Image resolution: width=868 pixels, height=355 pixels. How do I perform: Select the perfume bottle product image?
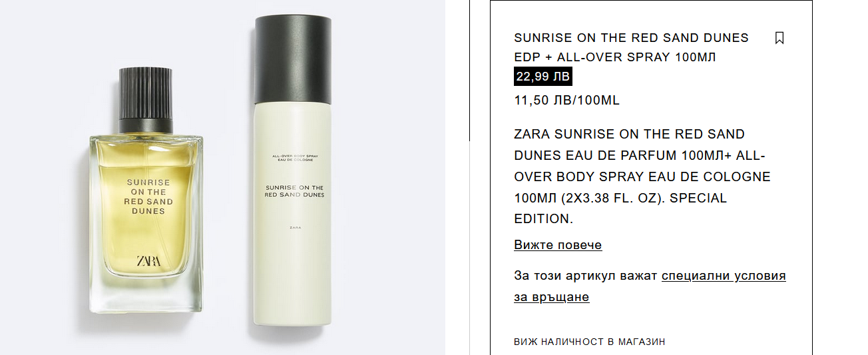tap(146, 190)
